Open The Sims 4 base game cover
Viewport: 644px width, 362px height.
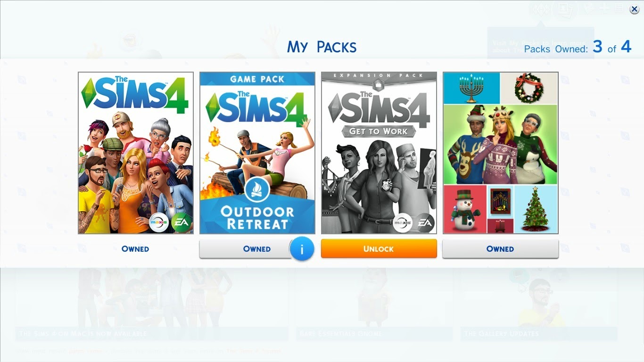click(x=136, y=153)
